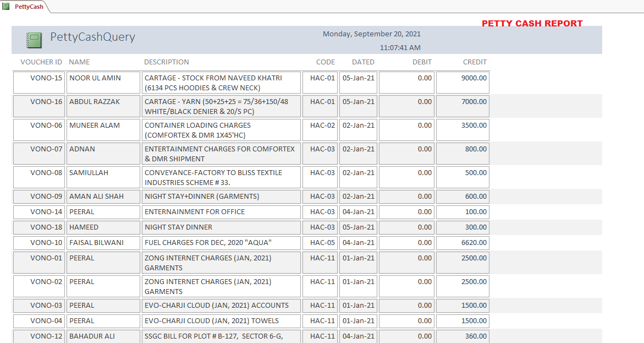The height and width of the screenshot is (343, 644).
Task: Click the VOUCHER ID column header
Action: pyautogui.click(x=41, y=62)
